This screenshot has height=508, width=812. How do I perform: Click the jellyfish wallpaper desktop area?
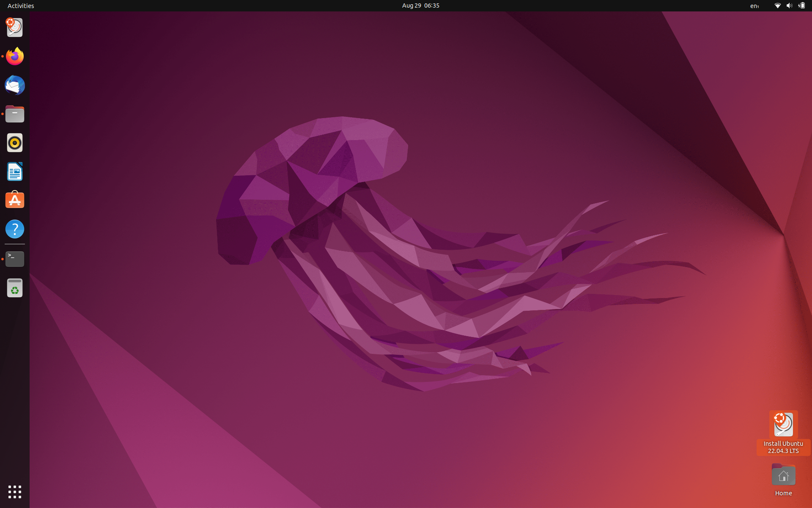(381, 254)
